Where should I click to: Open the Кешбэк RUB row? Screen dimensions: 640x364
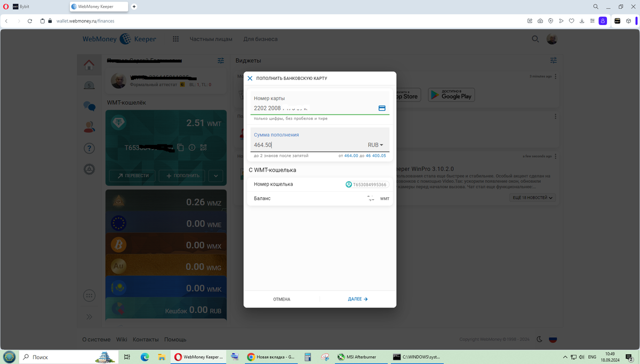pyautogui.click(x=166, y=310)
